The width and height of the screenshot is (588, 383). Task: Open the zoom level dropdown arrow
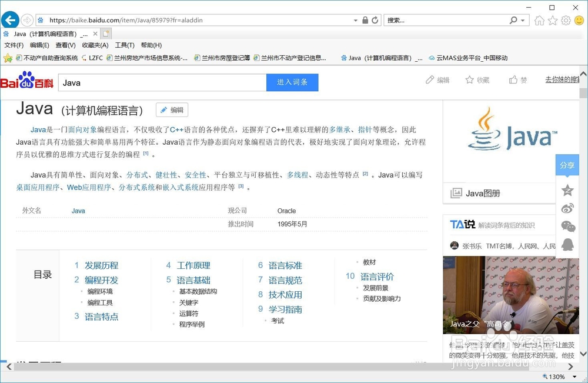(574, 377)
